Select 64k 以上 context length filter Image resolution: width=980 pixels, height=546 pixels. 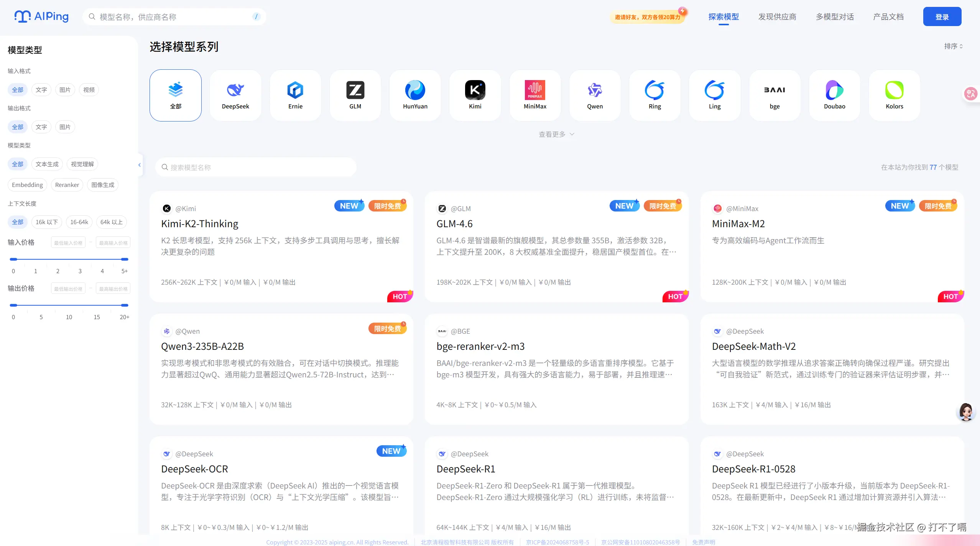(111, 222)
